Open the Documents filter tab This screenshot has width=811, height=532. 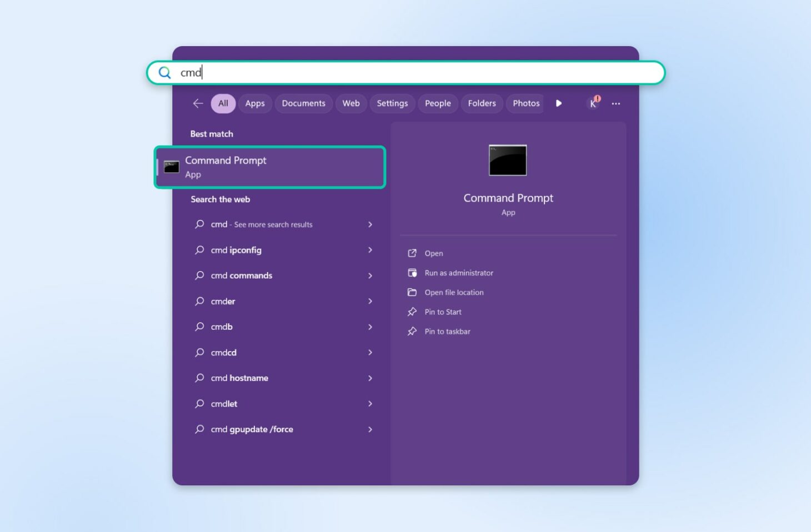click(x=303, y=103)
